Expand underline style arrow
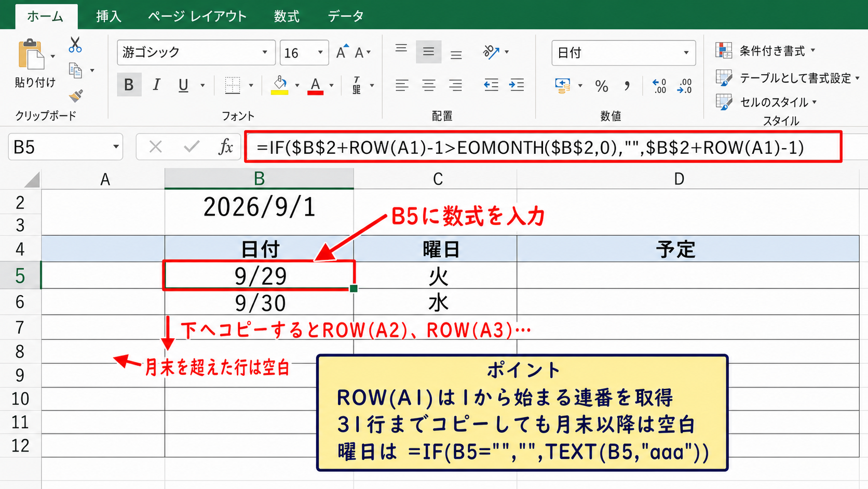 [202, 85]
